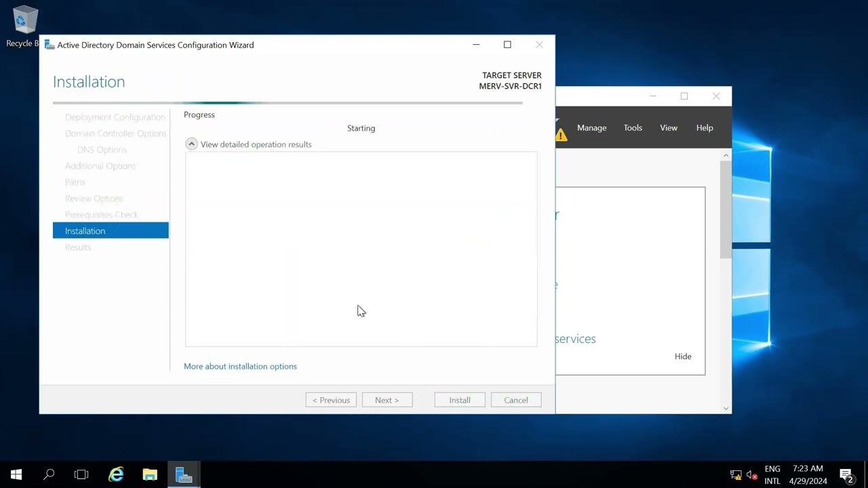
Task: Launch Internet Explorer from taskbar
Action: click(x=117, y=474)
